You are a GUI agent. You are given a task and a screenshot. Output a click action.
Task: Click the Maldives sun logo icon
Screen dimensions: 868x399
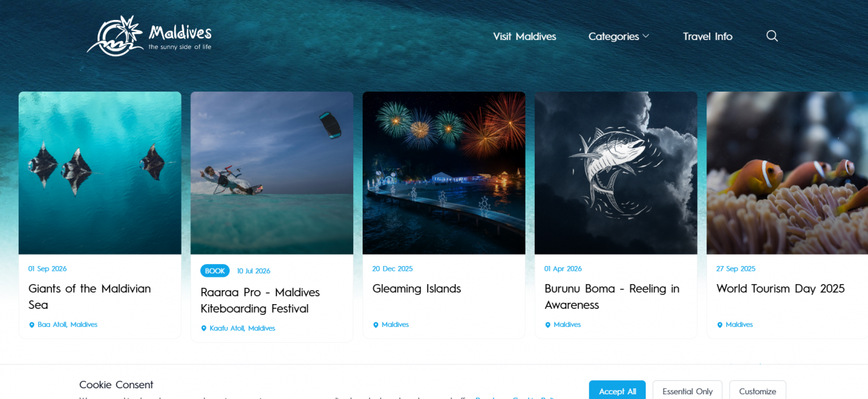pyautogui.click(x=115, y=36)
